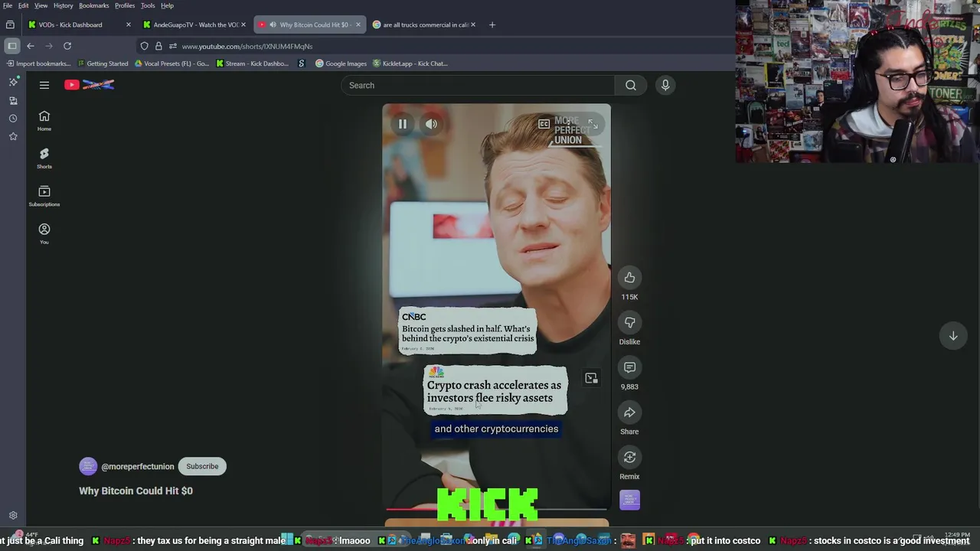Image resolution: width=980 pixels, height=551 pixels.
Task: Pause the Bitcoin Shorts video
Action: [402, 124]
